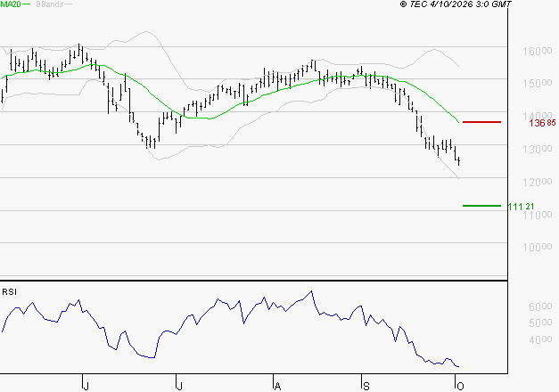Viewport: 559px width, 392px height.
Task: Click the TEC 4/10/2026 copyright timestamp
Action: point(456,4)
